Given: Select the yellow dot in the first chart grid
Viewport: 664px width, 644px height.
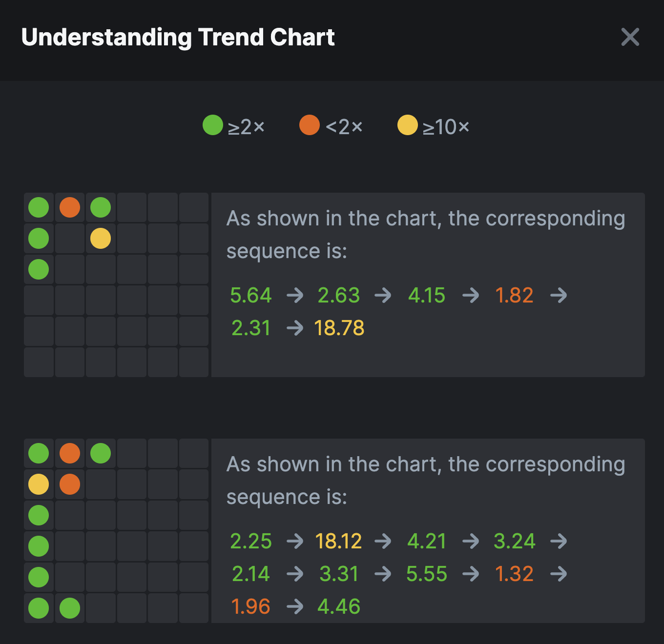Looking at the screenshot, I should 101,239.
